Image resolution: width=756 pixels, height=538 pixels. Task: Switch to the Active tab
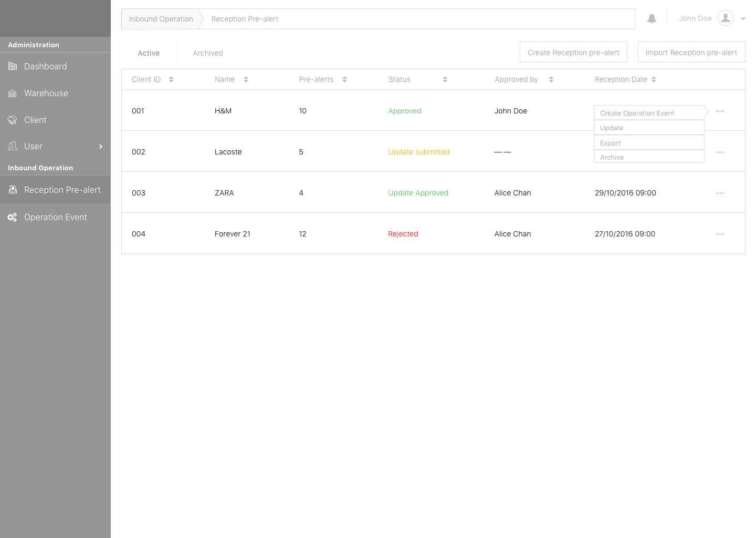(x=149, y=53)
